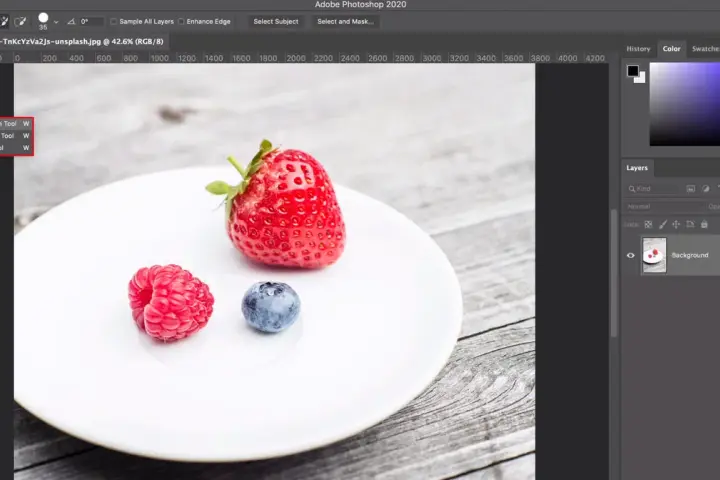Screen dimensions: 720x480
Task: Open the Normal blend mode dropdown
Action: pos(664,207)
